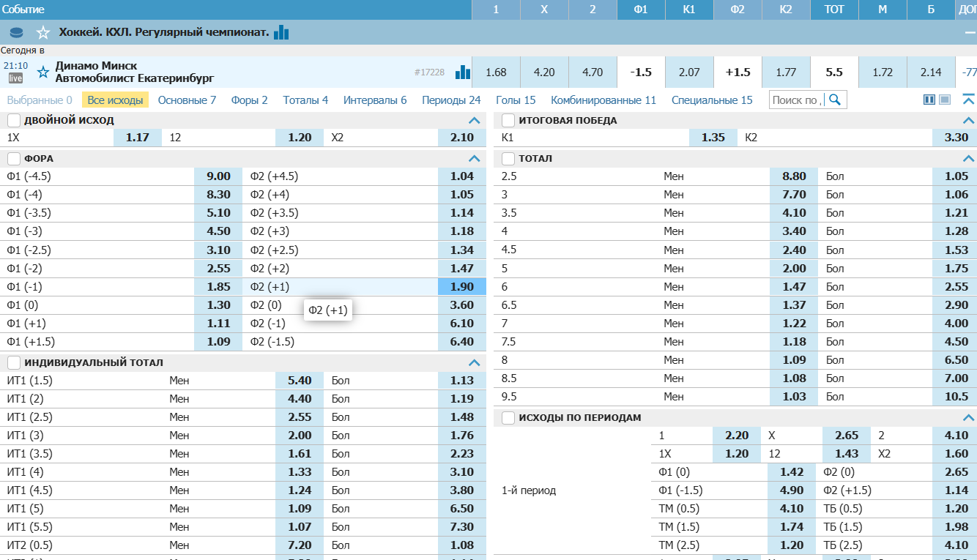
Task: Open match statistics icon next to #17228
Action: [x=462, y=72]
